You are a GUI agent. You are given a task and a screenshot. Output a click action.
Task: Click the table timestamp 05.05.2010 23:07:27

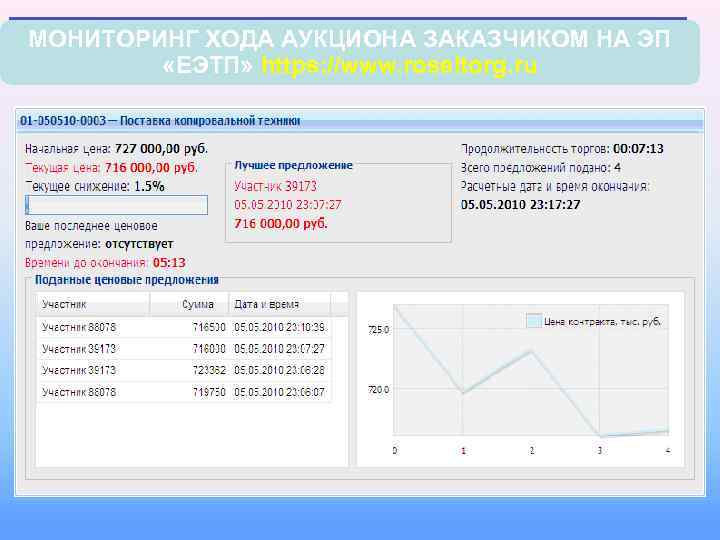click(x=280, y=349)
